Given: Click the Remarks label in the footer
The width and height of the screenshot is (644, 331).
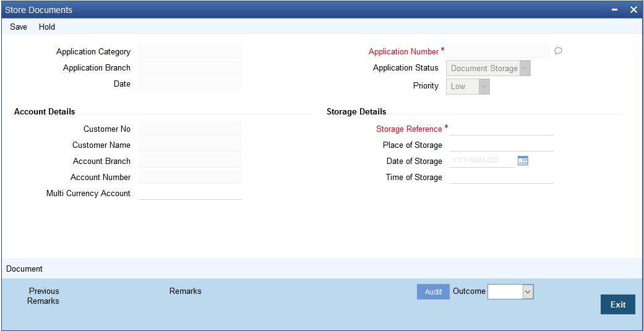Looking at the screenshot, I should coord(185,291).
